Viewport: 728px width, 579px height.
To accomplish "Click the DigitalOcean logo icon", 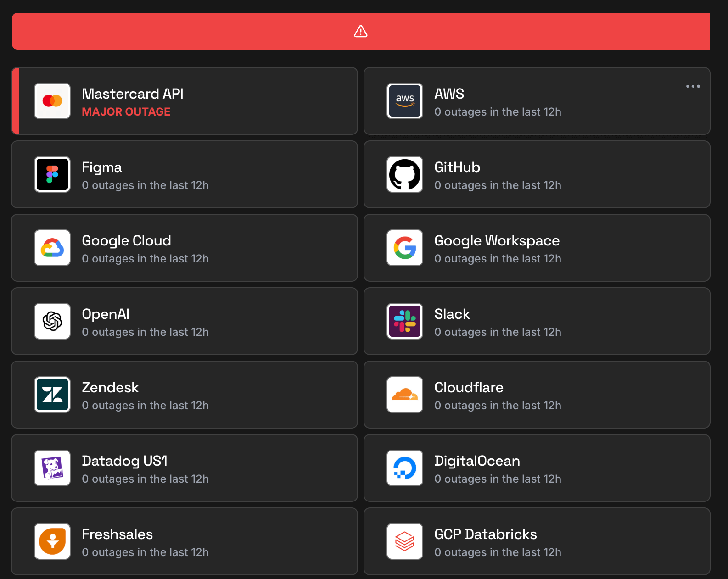I will 405,468.
